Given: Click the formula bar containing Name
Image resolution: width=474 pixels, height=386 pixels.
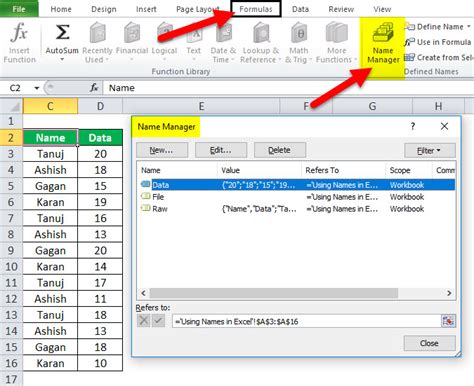Looking at the screenshot, I should tap(288, 88).
